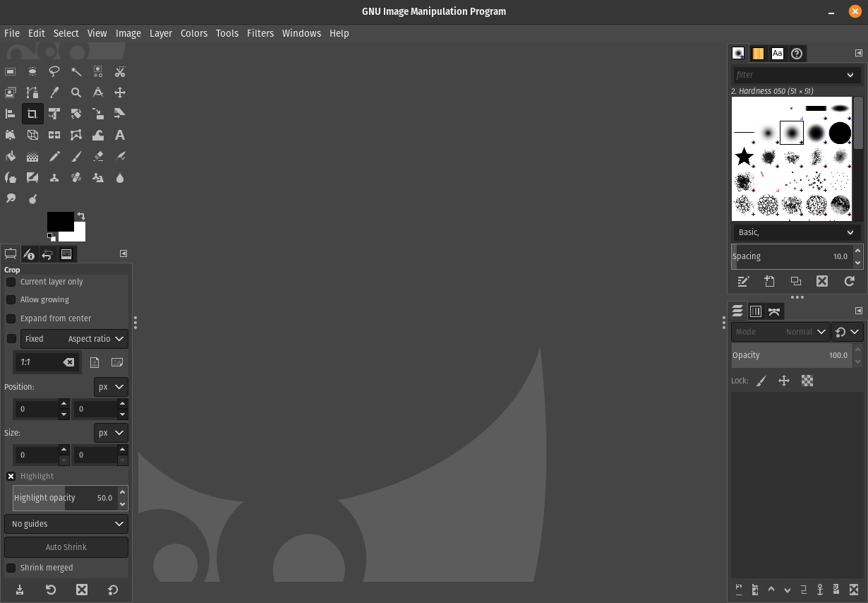Select the Text tool
The height and width of the screenshot is (603, 868).
pos(120,135)
